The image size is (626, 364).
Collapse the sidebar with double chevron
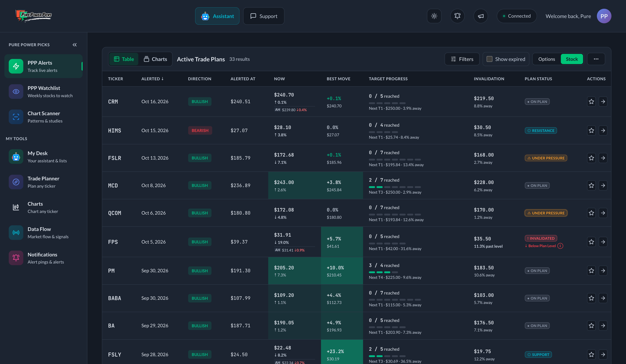74,45
